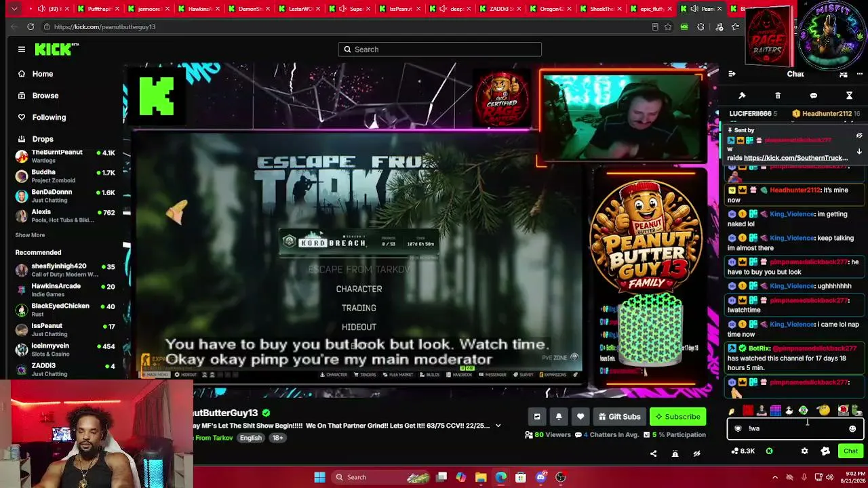Hide the pinned chat message
Screen dimensions: 868x488
tap(859, 136)
